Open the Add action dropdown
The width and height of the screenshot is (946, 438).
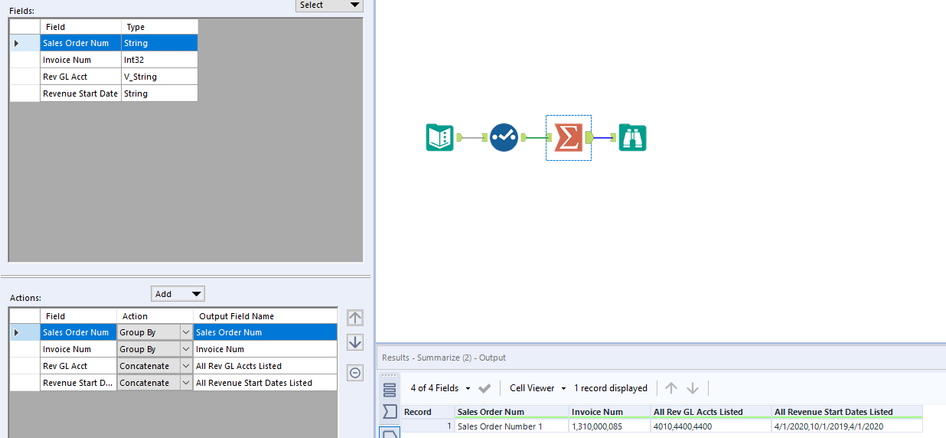[178, 294]
